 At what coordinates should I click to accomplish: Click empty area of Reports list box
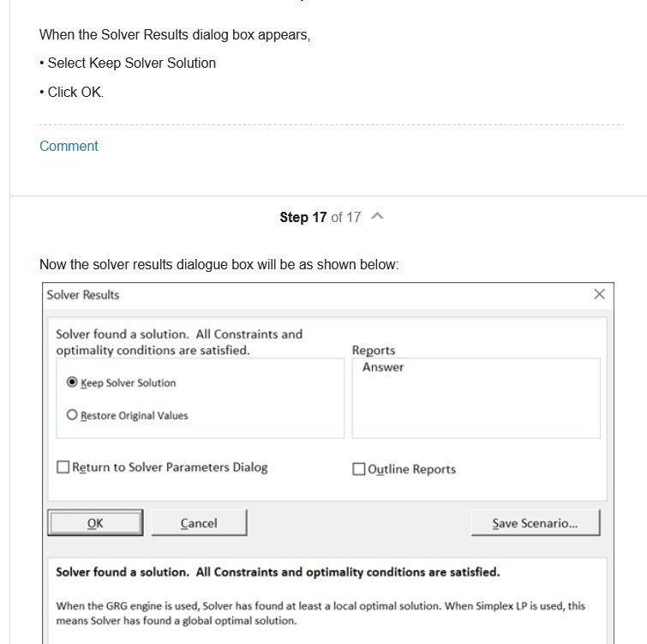[476, 412]
